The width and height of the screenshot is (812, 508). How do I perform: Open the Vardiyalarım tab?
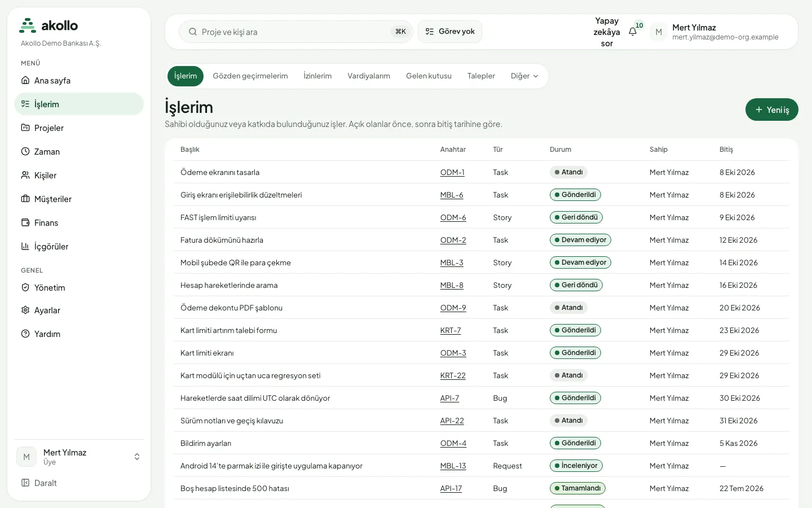pyautogui.click(x=369, y=76)
